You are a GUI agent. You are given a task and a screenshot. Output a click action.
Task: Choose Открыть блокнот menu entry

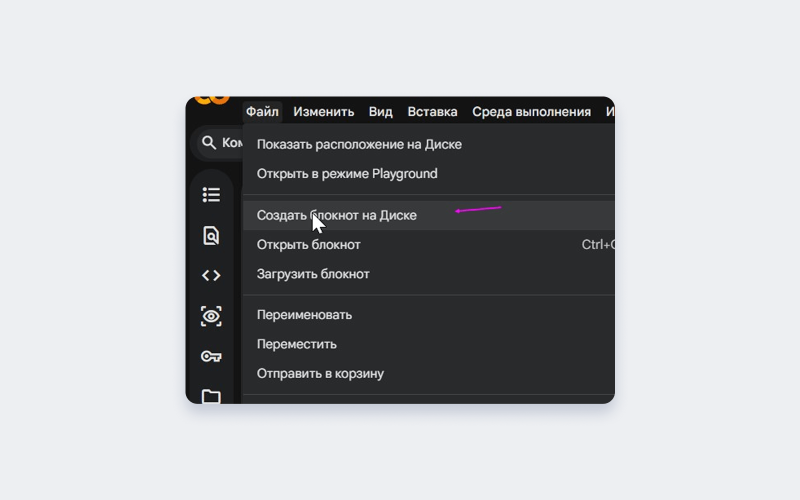click(308, 245)
